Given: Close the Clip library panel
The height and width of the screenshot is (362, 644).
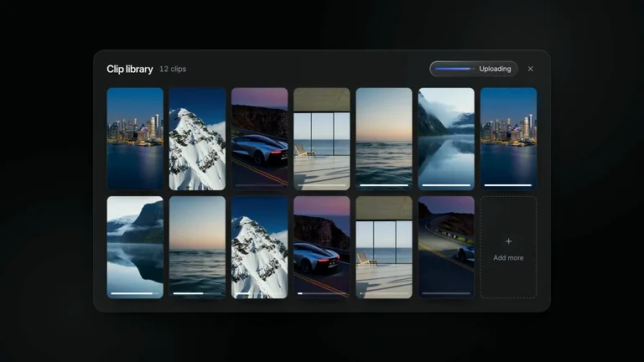Looking at the screenshot, I should point(530,69).
